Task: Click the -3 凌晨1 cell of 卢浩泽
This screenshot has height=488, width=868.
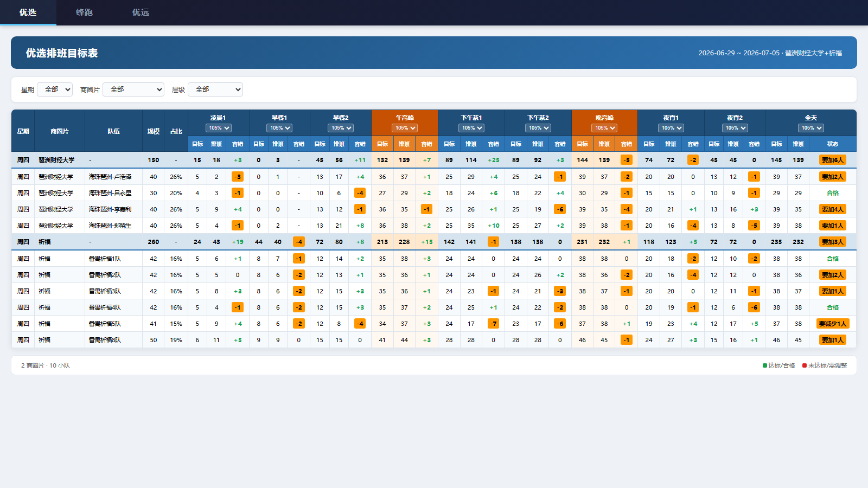Action: 238,177
